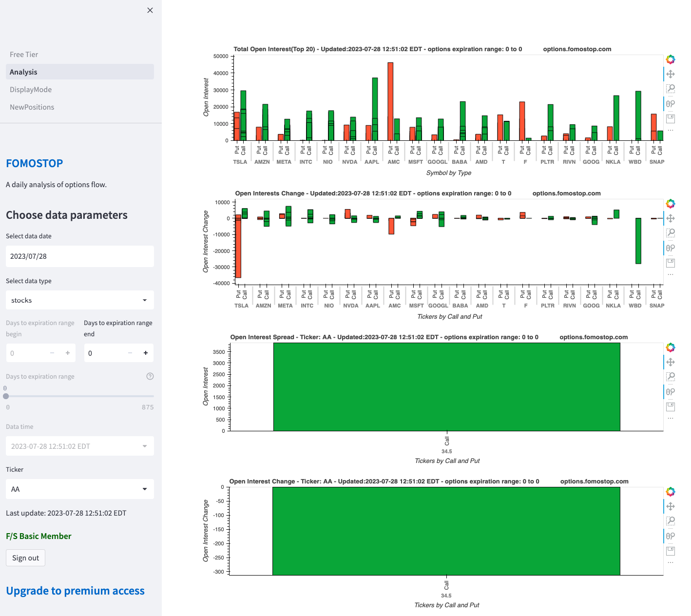
Task: Open more tools on the Total Open Interest chart
Action: coord(671,131)
